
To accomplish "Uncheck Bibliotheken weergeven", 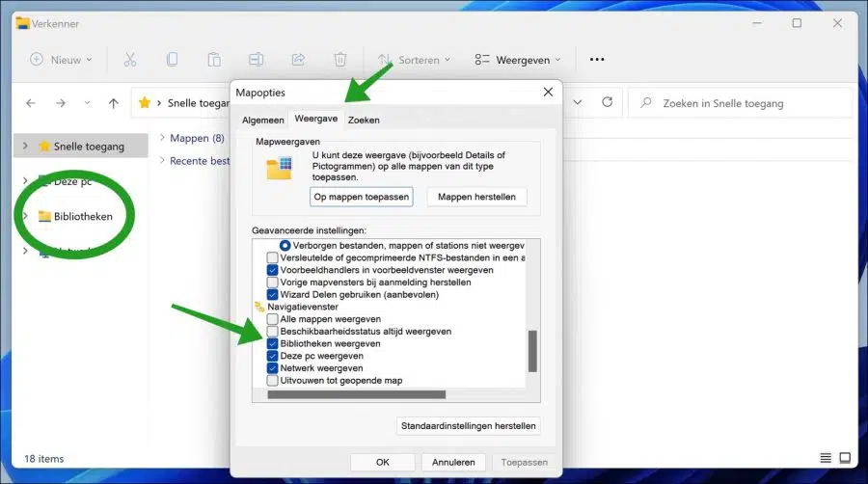I will (272, 343).
